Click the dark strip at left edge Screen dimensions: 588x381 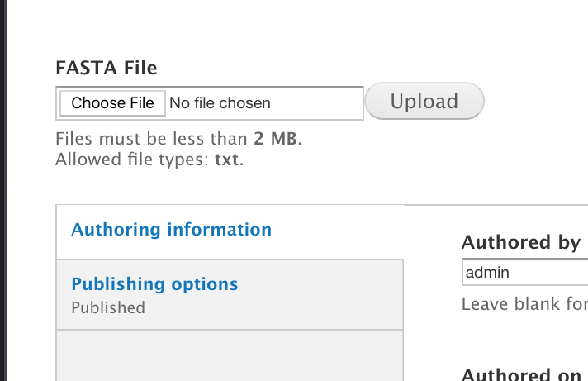pyautogui.click(x=3, y=190)
